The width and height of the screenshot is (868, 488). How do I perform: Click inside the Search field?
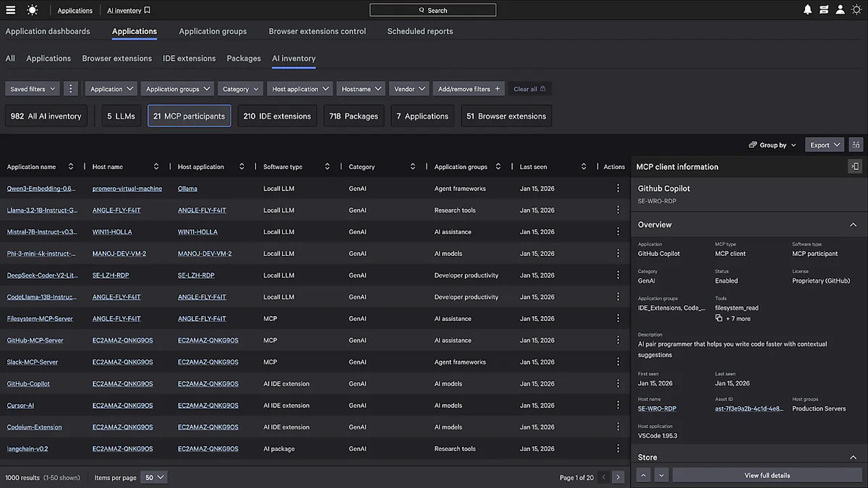coord(433,9)
